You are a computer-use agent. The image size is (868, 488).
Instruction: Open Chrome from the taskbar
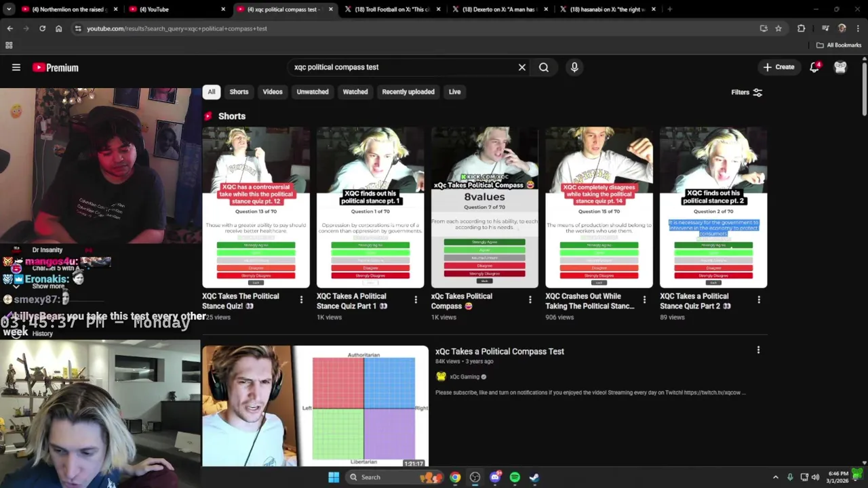coord(455,477)
